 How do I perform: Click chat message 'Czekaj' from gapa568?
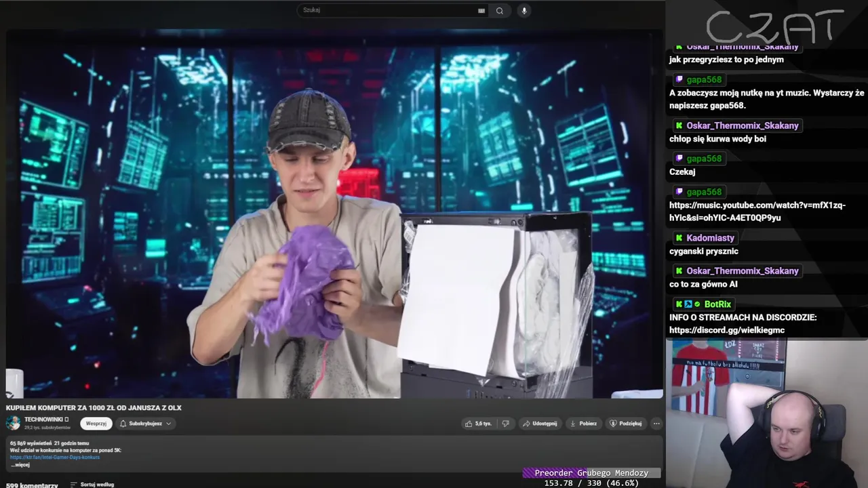(682, 172)
